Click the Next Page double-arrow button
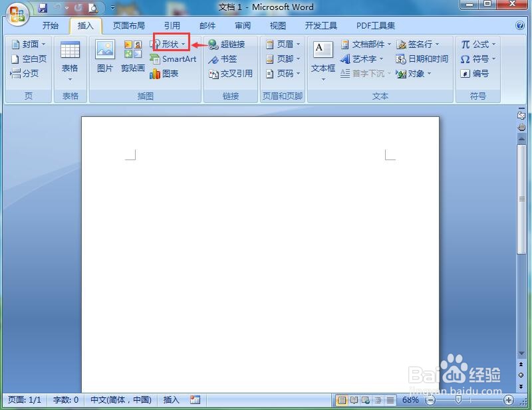 click(x=521, y=387)
